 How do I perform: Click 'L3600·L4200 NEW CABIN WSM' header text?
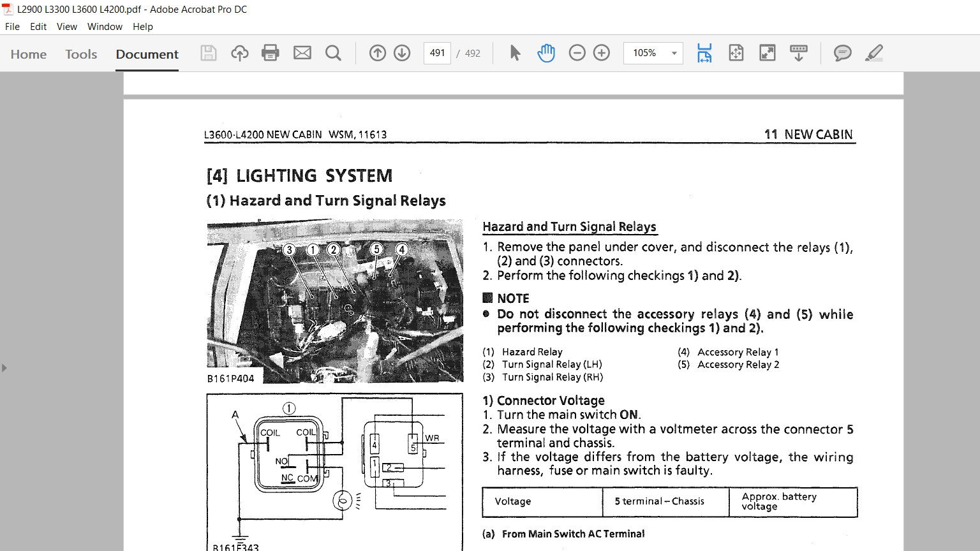[x=295, y=135]
